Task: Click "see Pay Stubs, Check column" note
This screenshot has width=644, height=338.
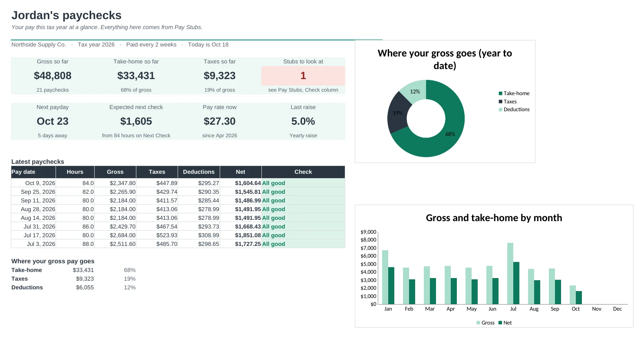Action: pos(303,90)
